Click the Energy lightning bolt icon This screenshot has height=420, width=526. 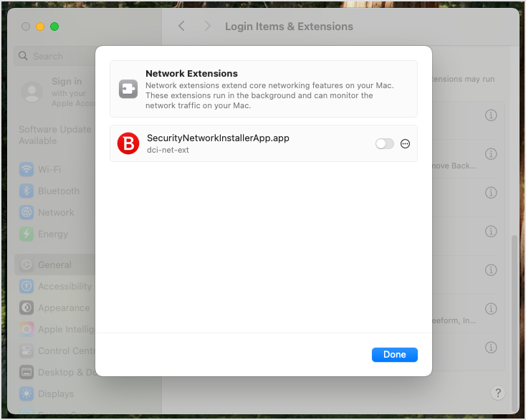[x=27, y=234]
